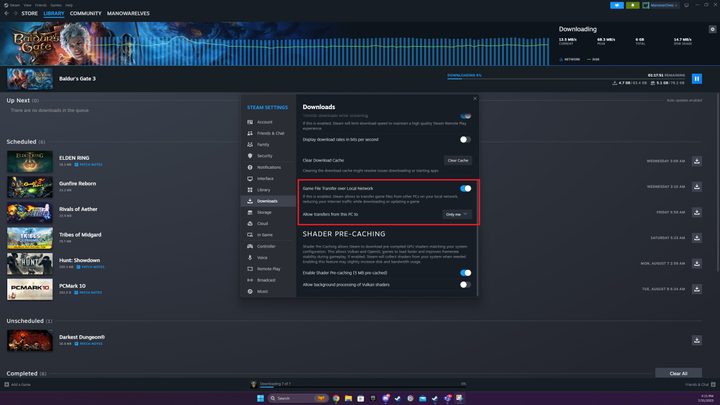This screenshot has width=720, height=405.
Task: Click the Library icon in settings sidebar
Action: (x=250, y=190)
